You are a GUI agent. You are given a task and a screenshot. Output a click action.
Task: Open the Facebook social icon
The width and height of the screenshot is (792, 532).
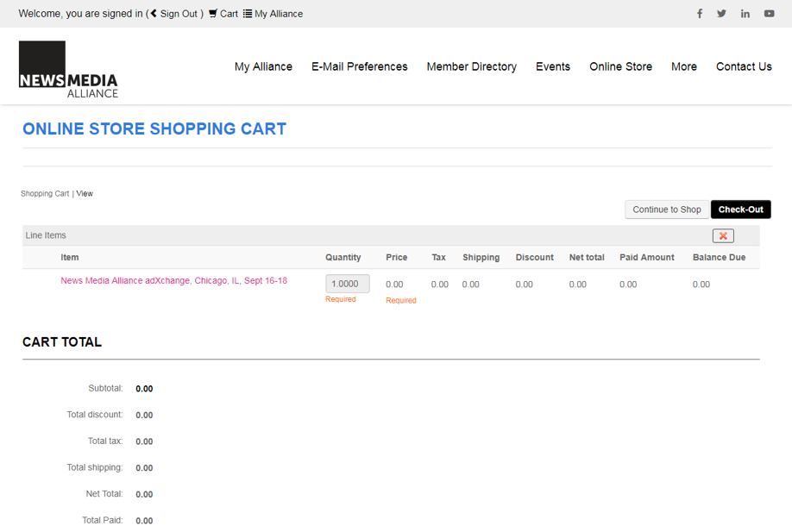tap(700, 14)
